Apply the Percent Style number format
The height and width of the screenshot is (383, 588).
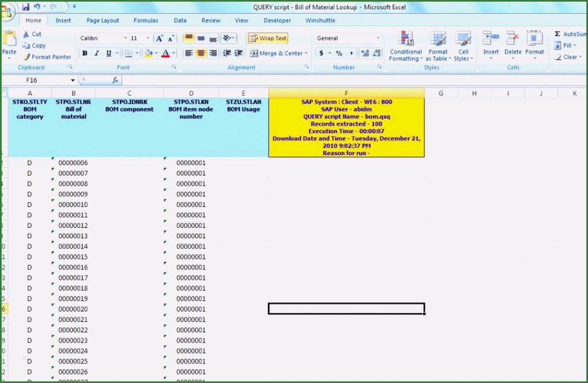tap(340, 53)
